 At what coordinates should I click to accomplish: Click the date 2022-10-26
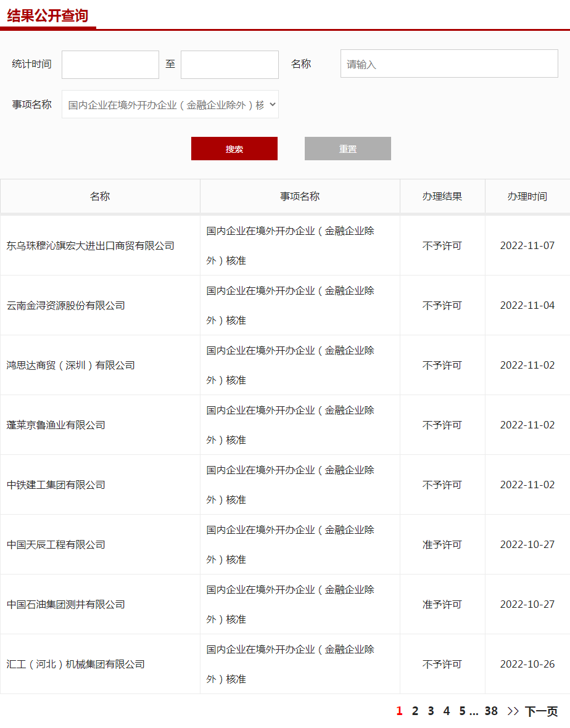(527, 665)
